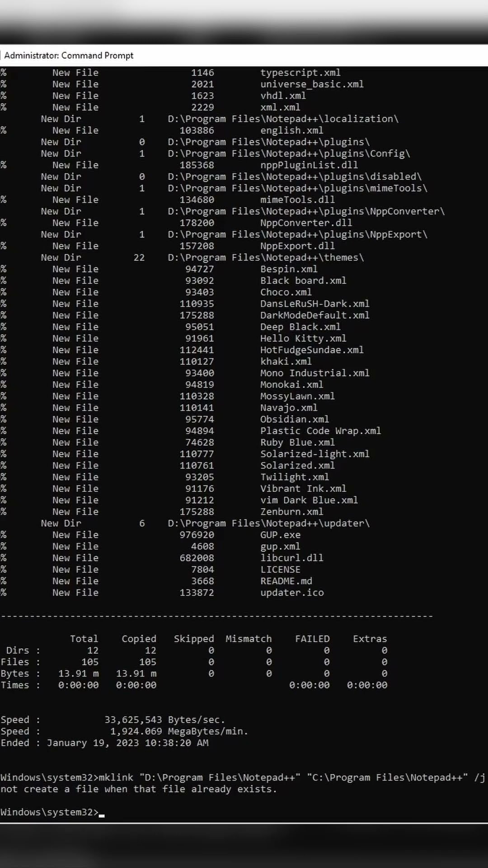Click the file already exists error message
Image resolution: width=488 pixels, height=868 pixels.
click(x=138, y=789)
